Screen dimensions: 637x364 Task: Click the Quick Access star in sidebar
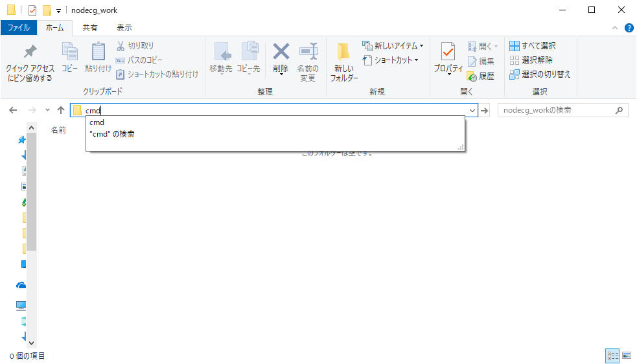point(22,140)
